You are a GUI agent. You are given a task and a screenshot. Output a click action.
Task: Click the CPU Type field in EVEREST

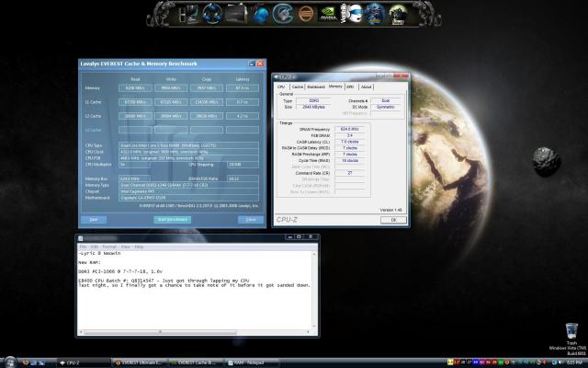click(x=188, y=145)
